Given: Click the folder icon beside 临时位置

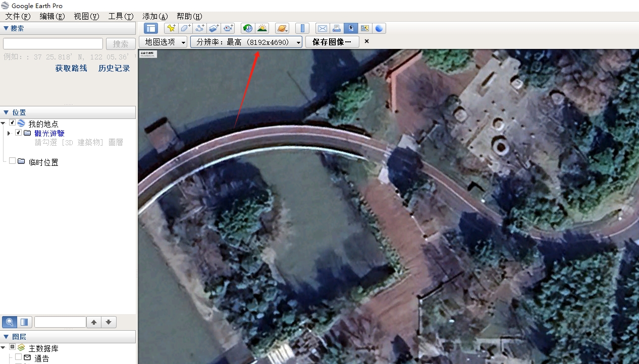Looking at the screenshot, I should (21, 161).
